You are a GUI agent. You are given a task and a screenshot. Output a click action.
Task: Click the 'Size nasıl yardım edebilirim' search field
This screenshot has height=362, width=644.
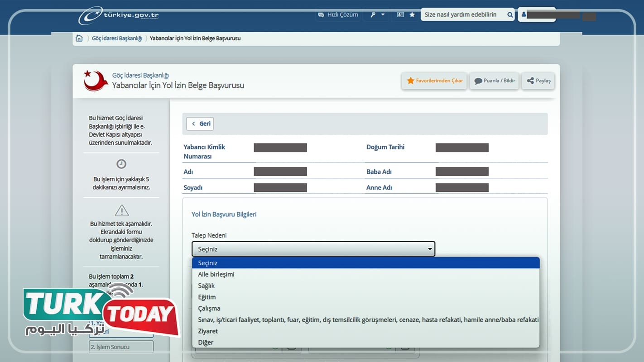(x=462, y=14)
